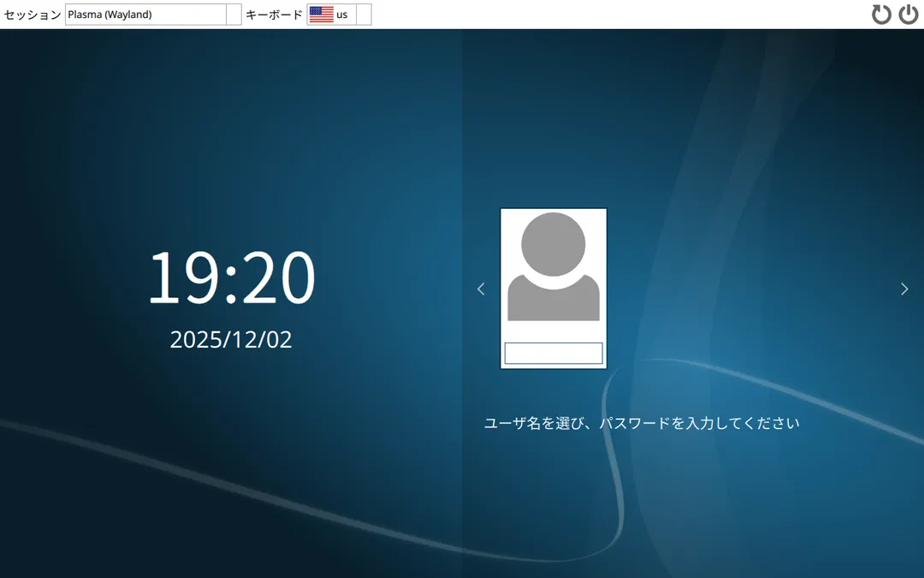Screen dimensions: 924x578
Task: Click the reboot icon in top bar
Action: [x=881, y=15]
